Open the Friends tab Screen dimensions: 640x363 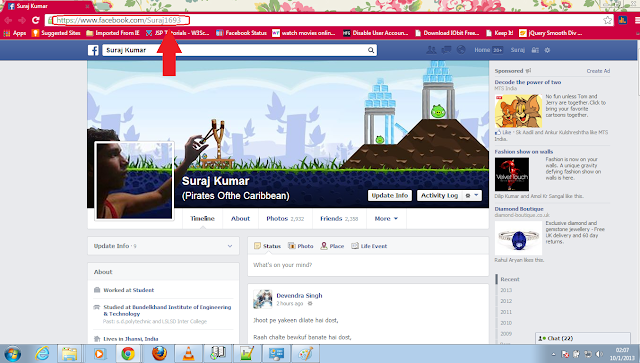coord(339,218)
